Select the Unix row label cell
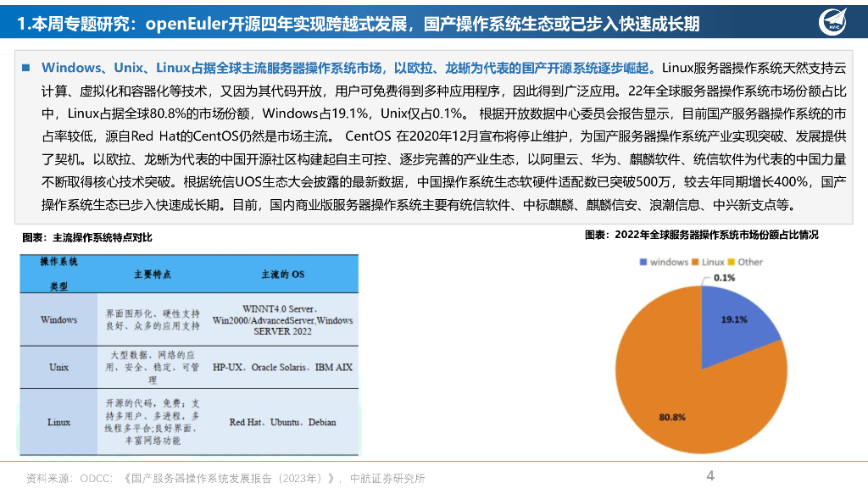This screenshot has height=488, width=868. tap(58, 368)
